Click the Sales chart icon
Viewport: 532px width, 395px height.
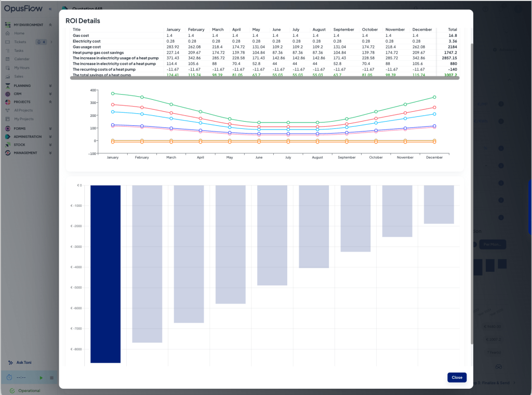[x=7, y=76]
